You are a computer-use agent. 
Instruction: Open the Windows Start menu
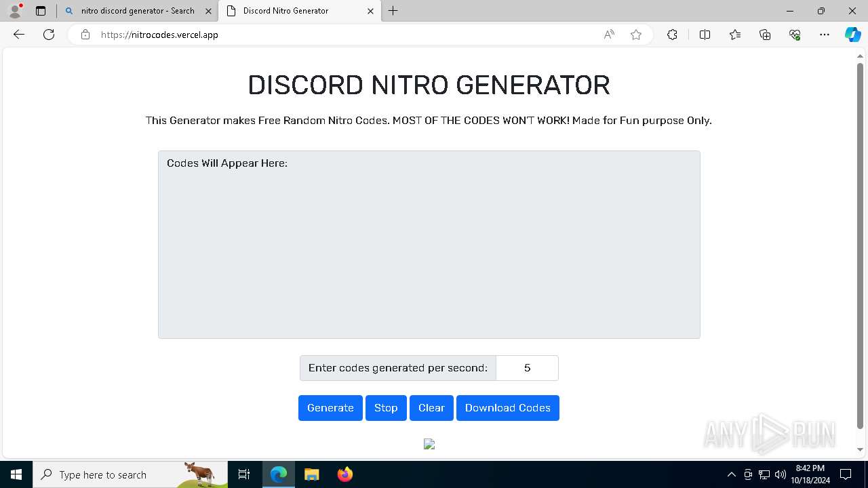[x=16, y=474]
